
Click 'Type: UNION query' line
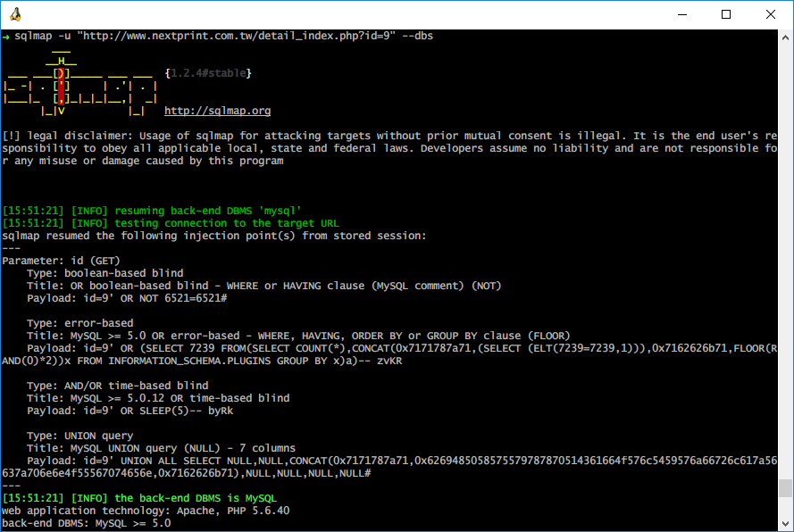point(80,436)
